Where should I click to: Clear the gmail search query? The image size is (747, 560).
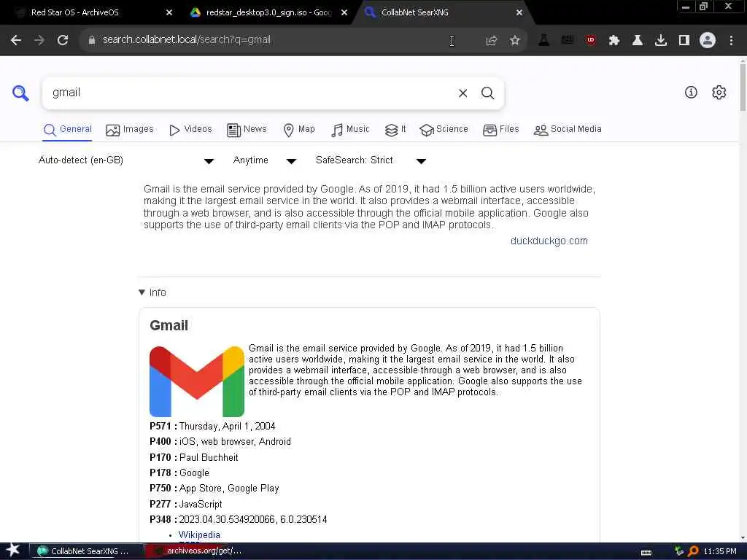(462, 93)
